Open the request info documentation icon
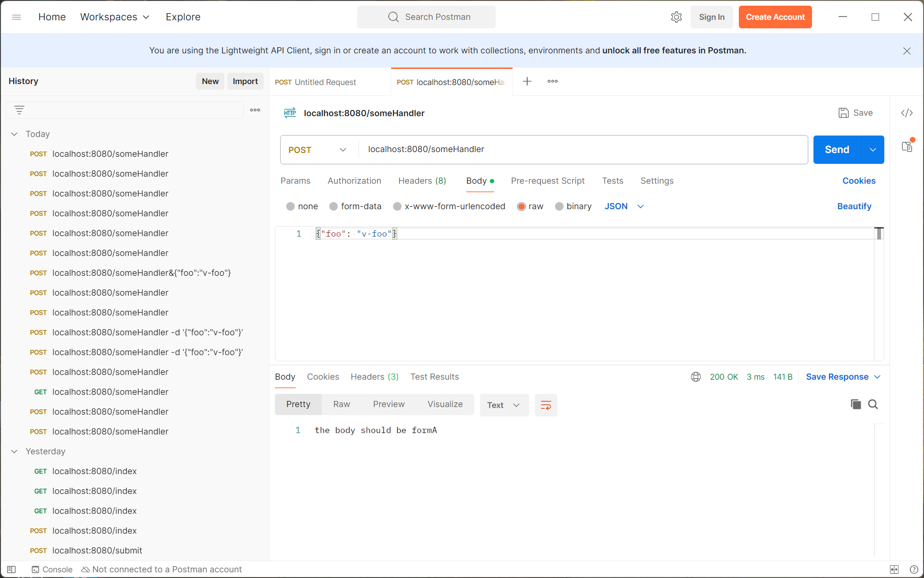The height and width of the screenshot is (578, 924). 907,147
